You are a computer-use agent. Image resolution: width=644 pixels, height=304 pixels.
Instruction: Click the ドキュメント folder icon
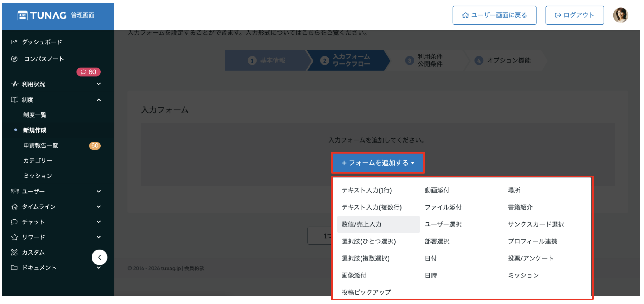tap(14, 267)
